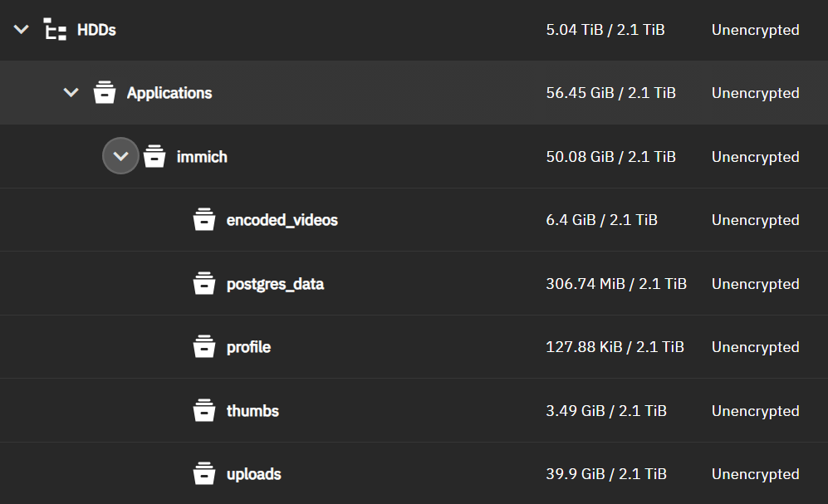Collapse the Applications dataset children
Viewport: 828px width, 504px height.
pos(71,92)
